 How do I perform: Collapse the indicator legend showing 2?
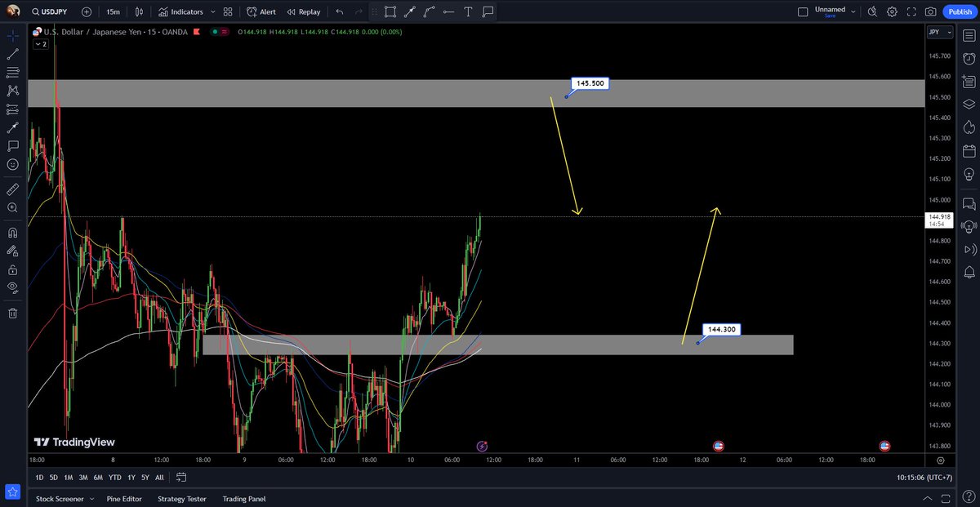pyautogui.click(x=40, y=44)
